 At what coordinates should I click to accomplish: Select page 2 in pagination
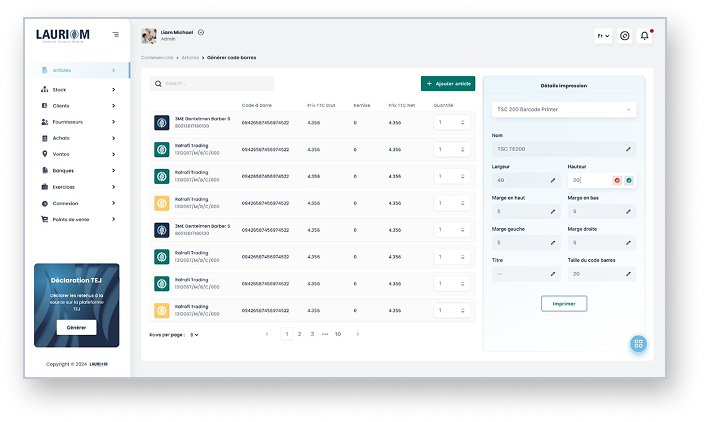coord(299,334)
